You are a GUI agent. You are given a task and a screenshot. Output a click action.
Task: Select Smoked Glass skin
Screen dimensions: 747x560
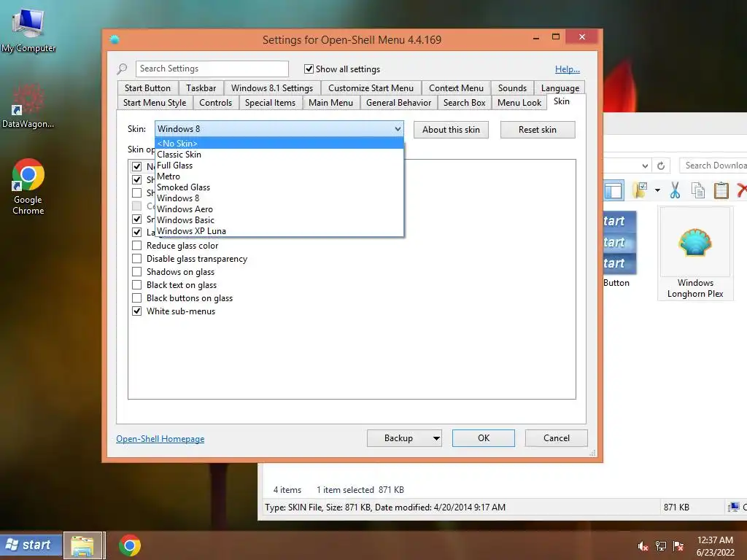[279, 187]
